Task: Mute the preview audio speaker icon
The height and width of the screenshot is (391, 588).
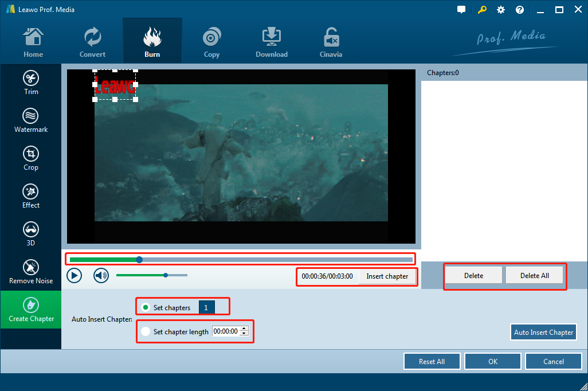Action: click(x=101, y=276)
